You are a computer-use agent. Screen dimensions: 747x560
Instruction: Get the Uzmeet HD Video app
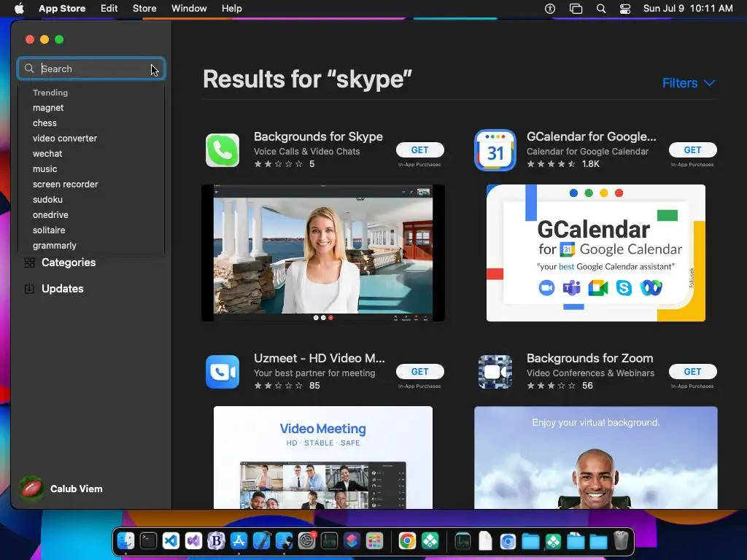click(x=419, y=371)
